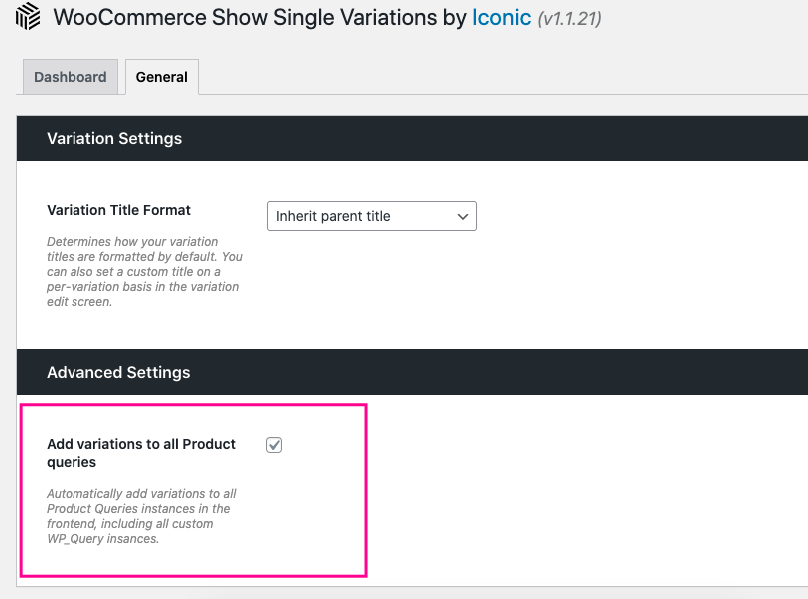This screenshot has width=808, height=599.
Task: Click the word 'queries' under the checkbox label
Action: click(x=72, y=462)
